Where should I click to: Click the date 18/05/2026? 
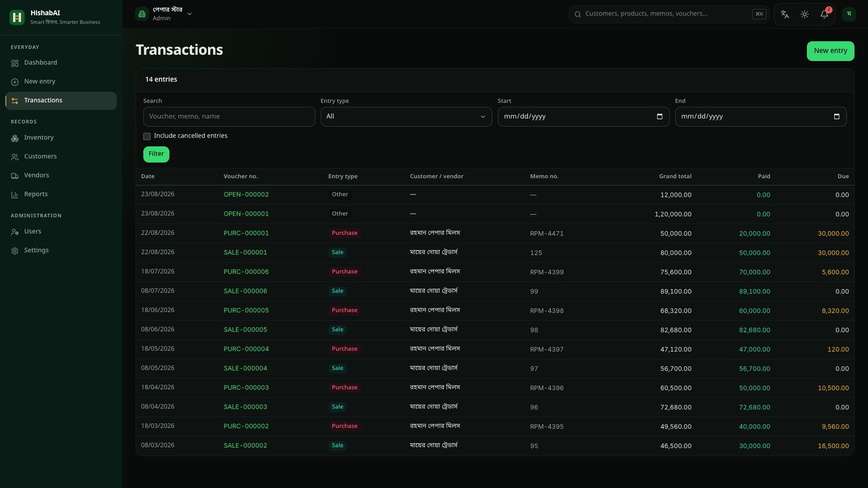click(x=158, y=349)
